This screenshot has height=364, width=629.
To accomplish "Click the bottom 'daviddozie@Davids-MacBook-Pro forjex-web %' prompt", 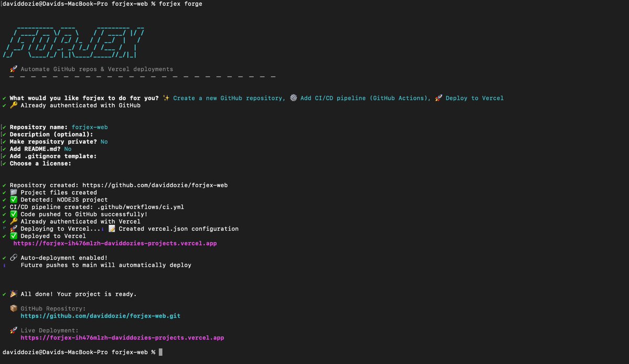I will coord(79,352).
